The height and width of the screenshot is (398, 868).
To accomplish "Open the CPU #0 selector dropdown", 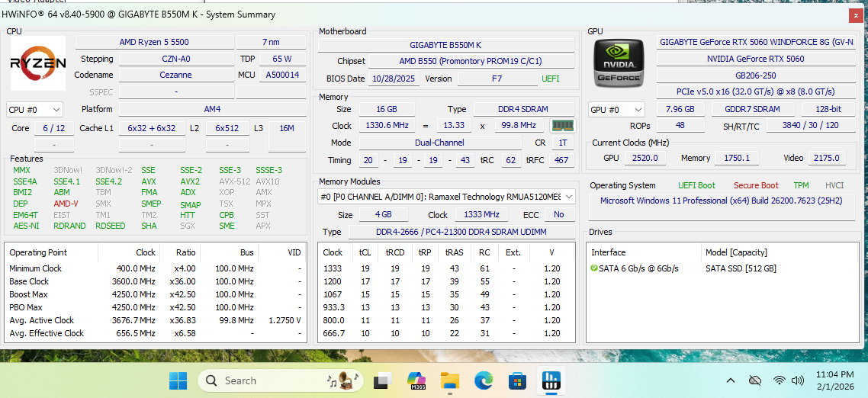I will (x=34, y=110).
